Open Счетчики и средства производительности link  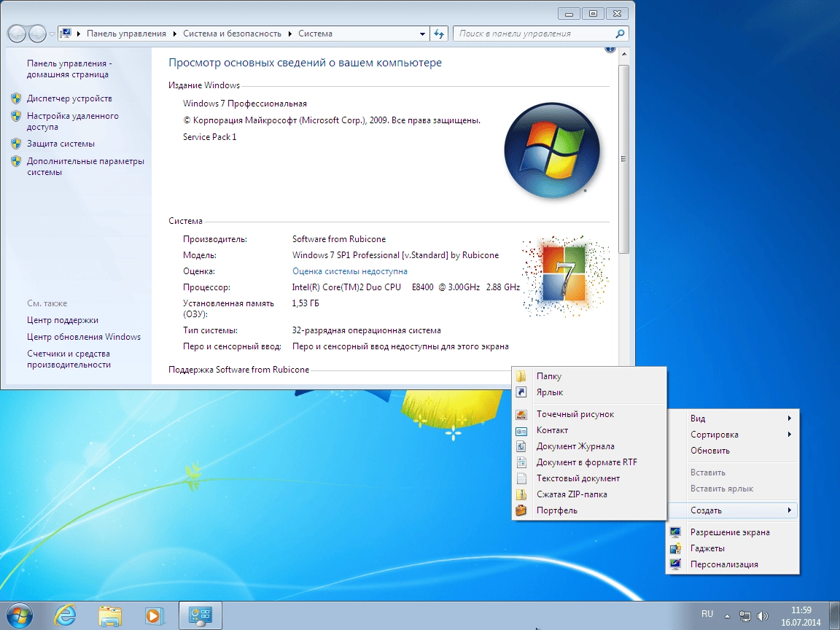pos(69,359)
